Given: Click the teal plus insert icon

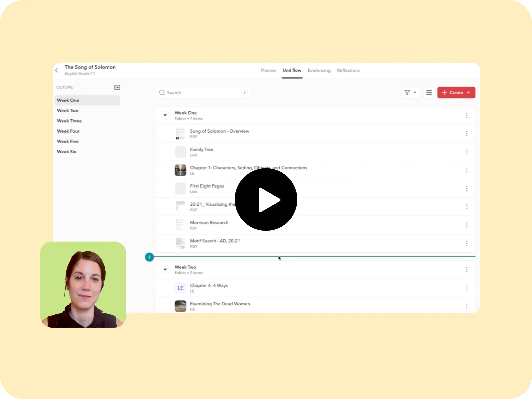Looking at the screenshot, I should (149, 257).
